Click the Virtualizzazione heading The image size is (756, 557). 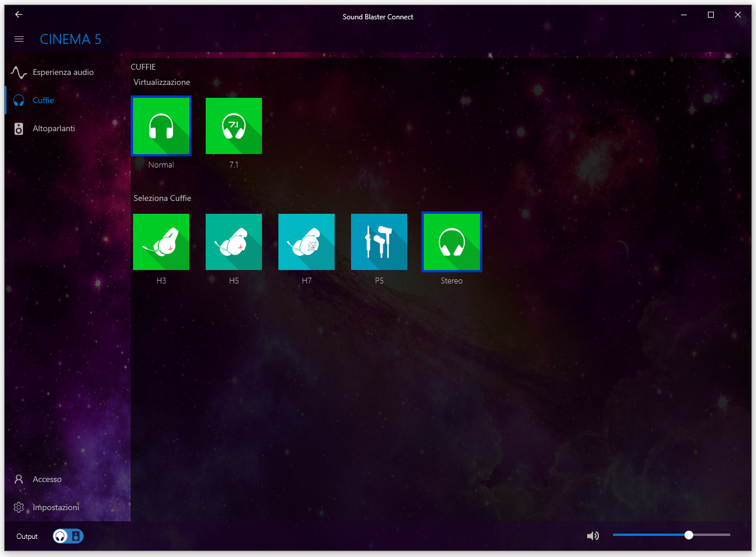(162, 82)
